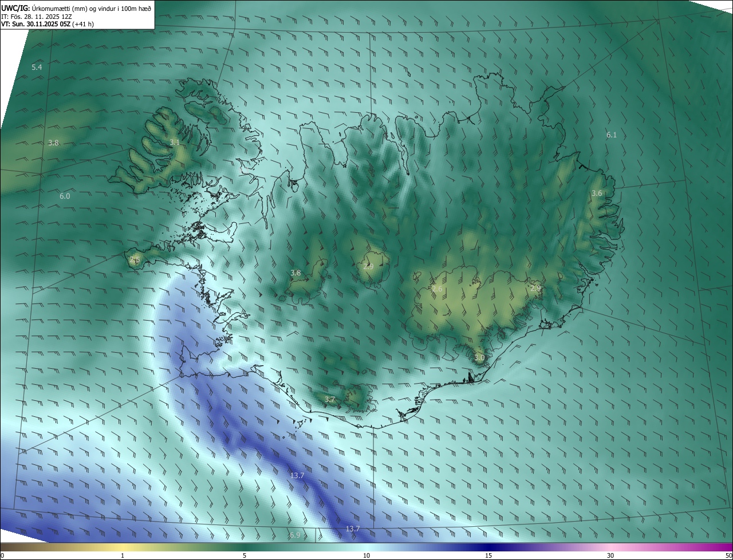Click the 3.6 value label in the Eastfjords
This screenshot has height=560, width=733.
tap(597, 194)
